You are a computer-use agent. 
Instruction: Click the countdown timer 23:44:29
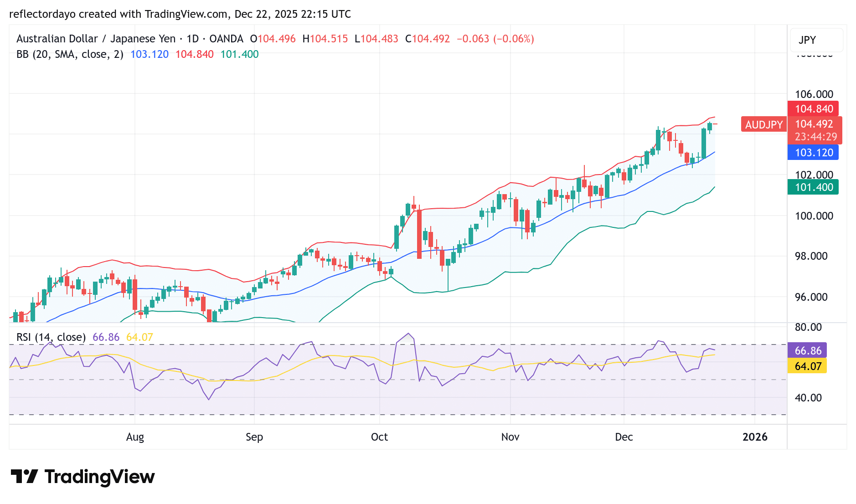(815, 135)
